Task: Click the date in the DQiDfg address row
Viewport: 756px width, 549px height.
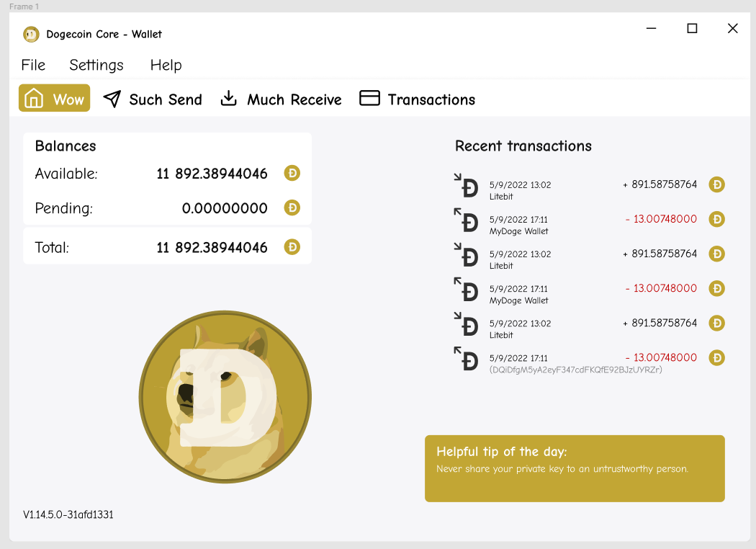Action: coord(518,358)
